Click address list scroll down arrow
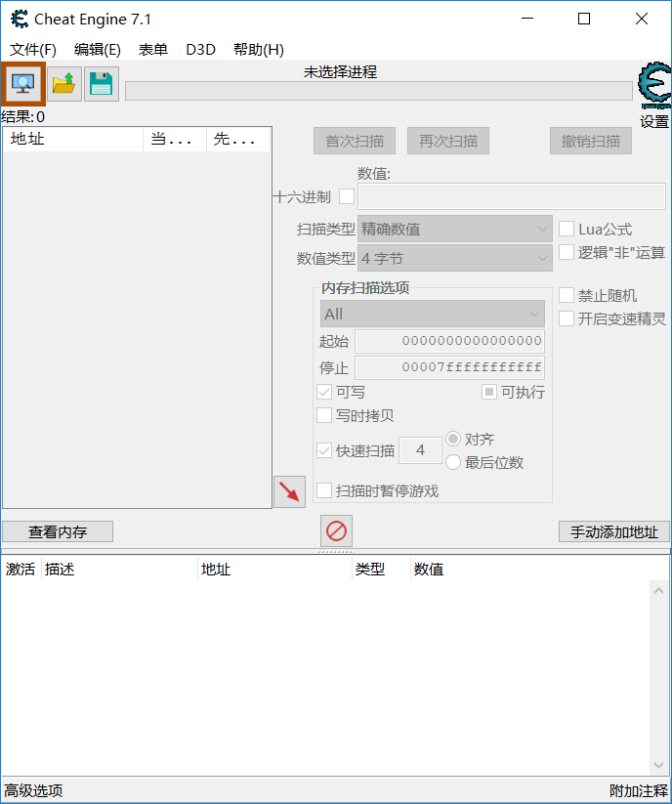 point(659,765)
